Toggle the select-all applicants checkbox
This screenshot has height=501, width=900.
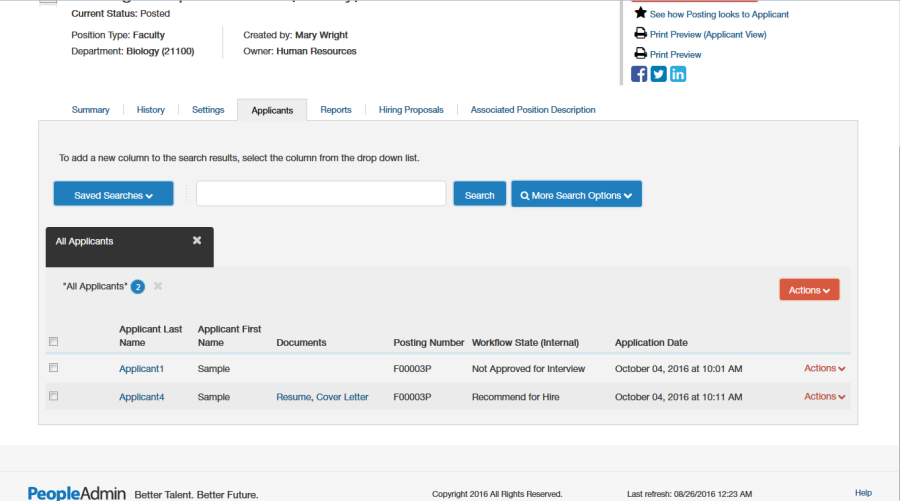[54, 342]
